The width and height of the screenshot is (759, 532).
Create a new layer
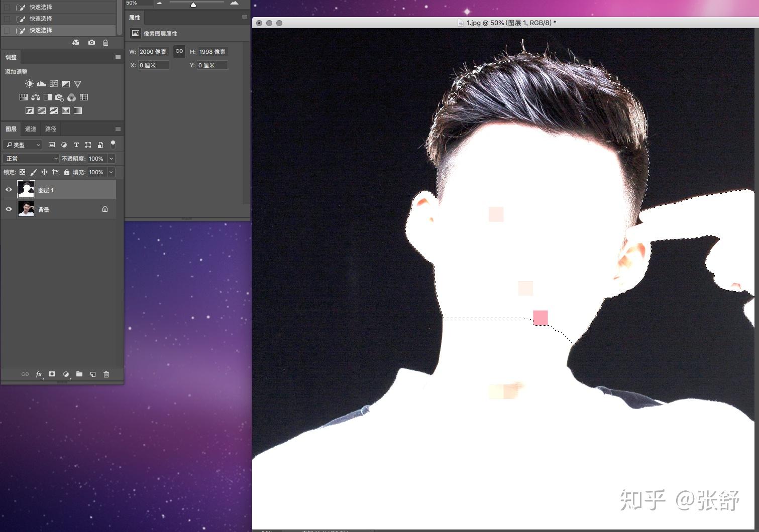click(93, 374)
